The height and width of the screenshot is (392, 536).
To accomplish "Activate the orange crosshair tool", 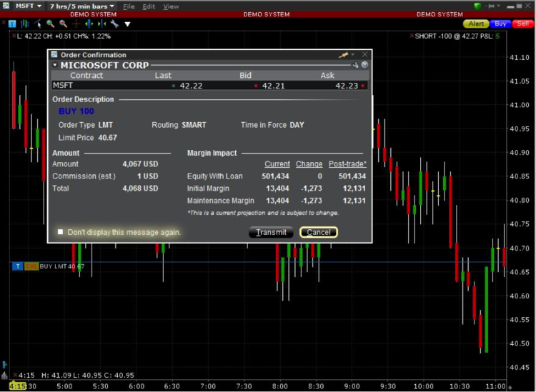I will (76, 24).
